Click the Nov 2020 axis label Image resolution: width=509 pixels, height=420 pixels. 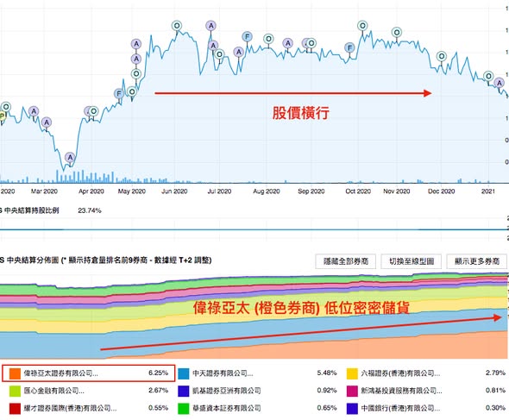[x=397, y=191]
